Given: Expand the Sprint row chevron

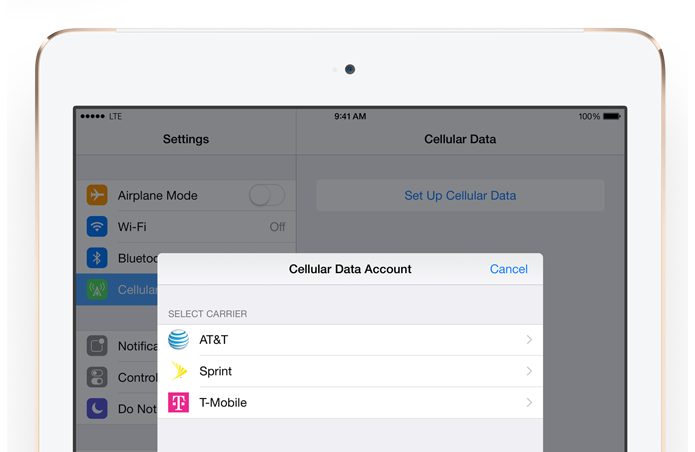Looking at the screenshot, I should [x=529, y=371].
